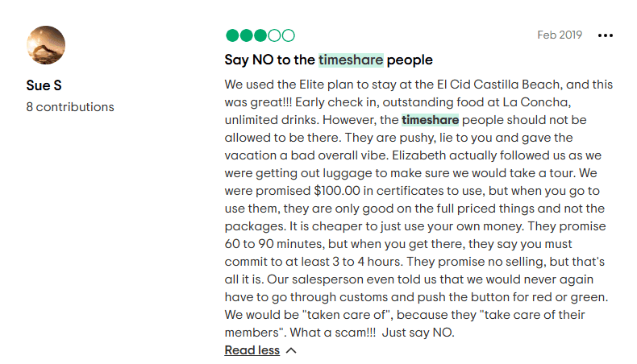The height and width of the screenshot is (364, 637).
Task: Open review title "Say NO to the timeshare people"
Action: (x=328, y=60)
